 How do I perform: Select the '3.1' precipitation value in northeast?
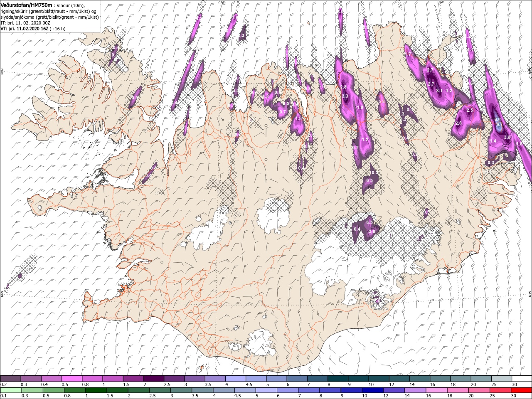pyautogui.click(x=439, y=91)
